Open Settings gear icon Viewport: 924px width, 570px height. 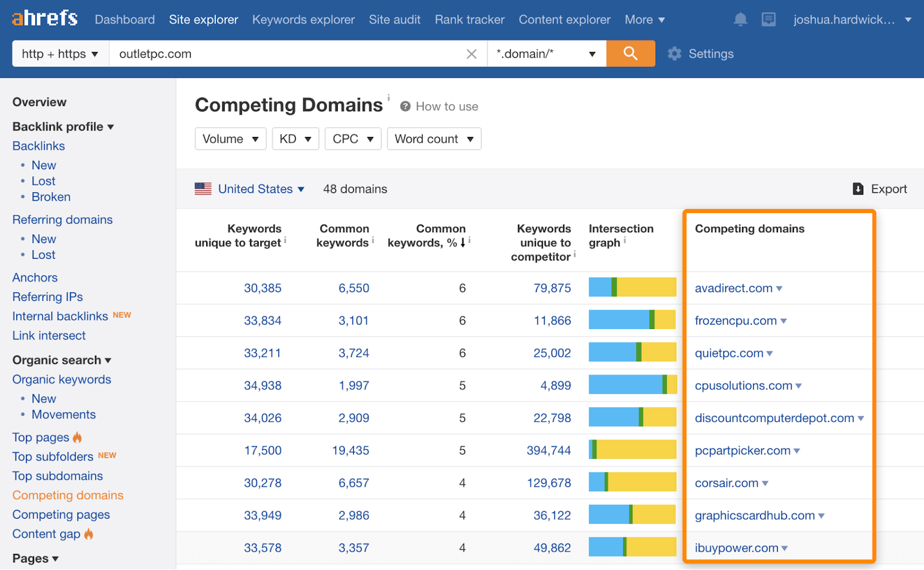674,54
